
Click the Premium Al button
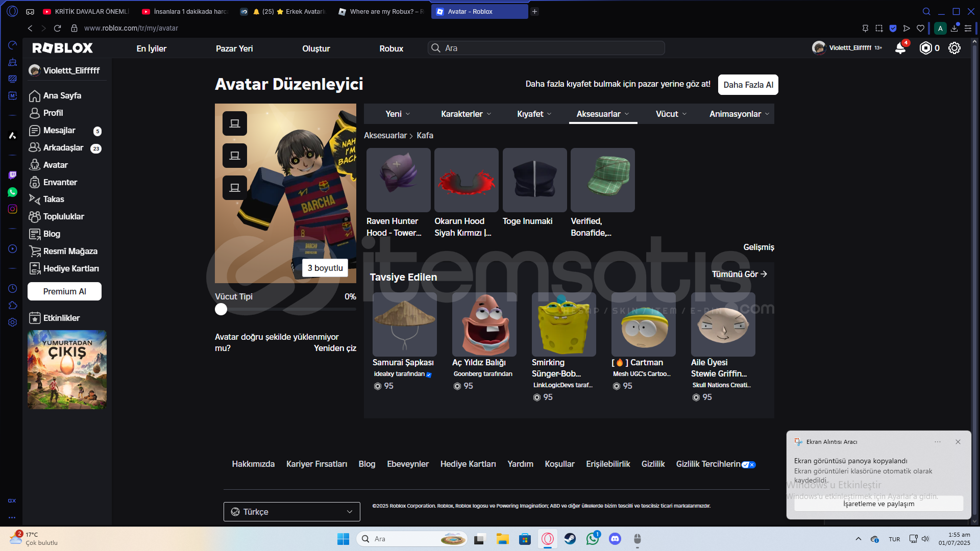[x=64, y=291]
